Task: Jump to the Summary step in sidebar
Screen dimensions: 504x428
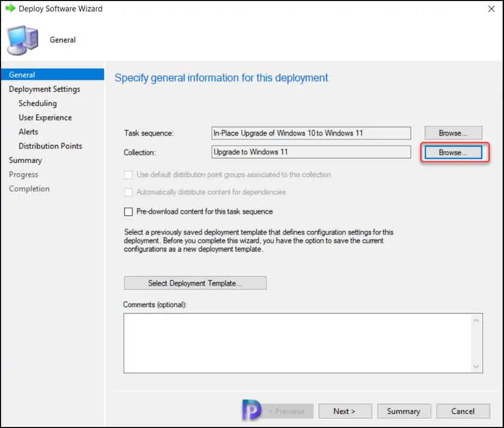Action: (25, 160)
